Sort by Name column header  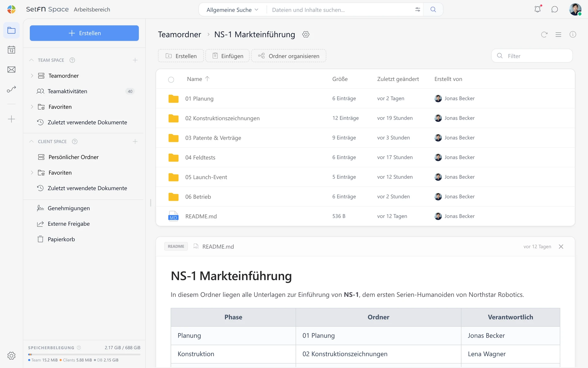198,79
